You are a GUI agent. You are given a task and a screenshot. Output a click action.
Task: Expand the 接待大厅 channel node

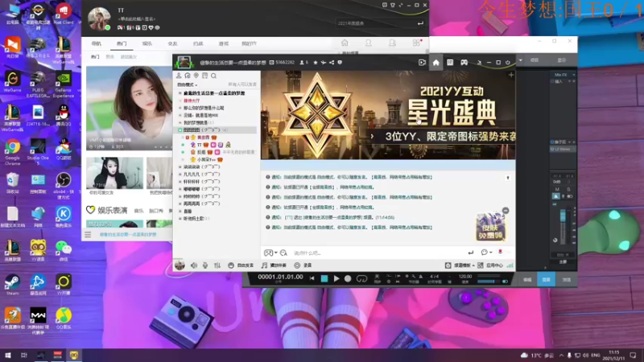coord(180,101)
